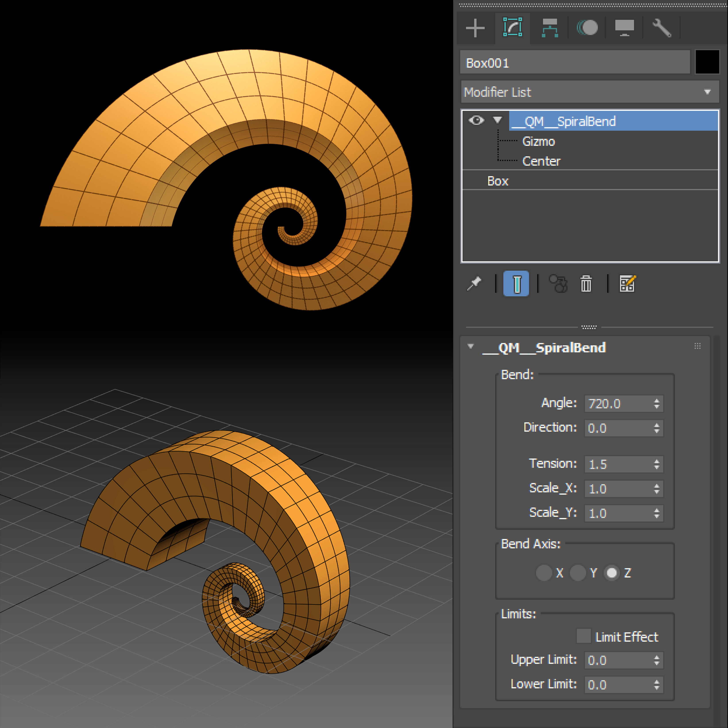Open Configure Modifier Sets icon
This screenshot has width=728, height=728.
628,283
